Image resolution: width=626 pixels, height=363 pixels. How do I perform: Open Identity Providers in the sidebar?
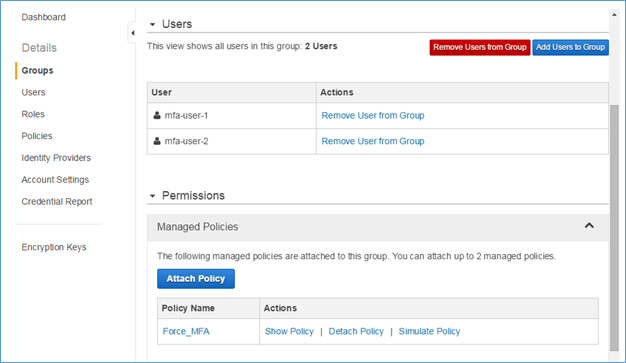(x=56, y=158)
